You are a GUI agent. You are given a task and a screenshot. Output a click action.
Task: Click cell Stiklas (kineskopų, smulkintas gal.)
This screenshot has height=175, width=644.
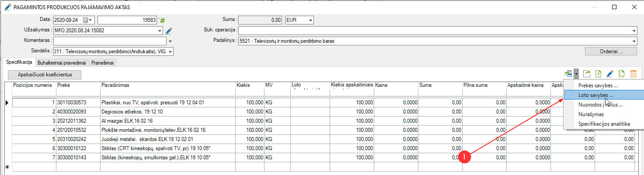click(x=167, y=157)
